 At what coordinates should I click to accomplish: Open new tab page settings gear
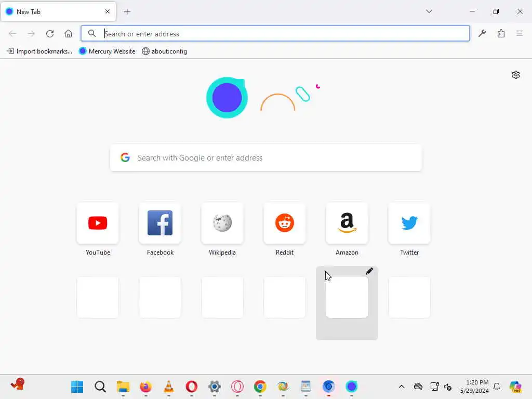516,75
